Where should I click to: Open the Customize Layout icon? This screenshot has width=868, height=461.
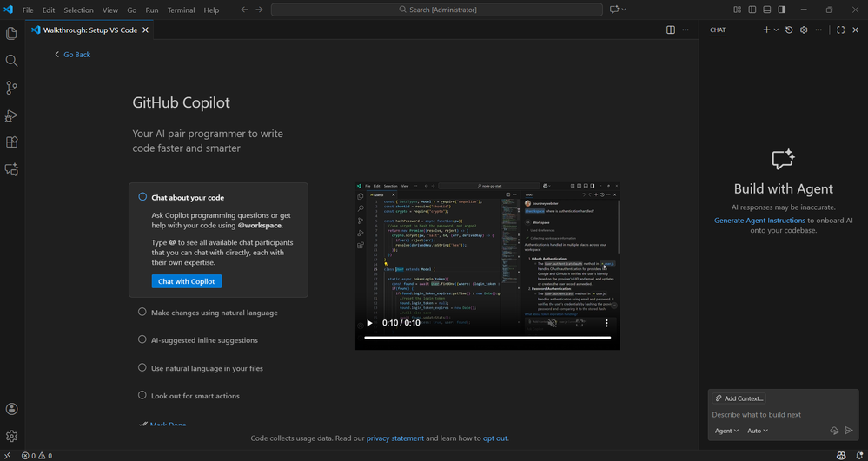point(738,10)
